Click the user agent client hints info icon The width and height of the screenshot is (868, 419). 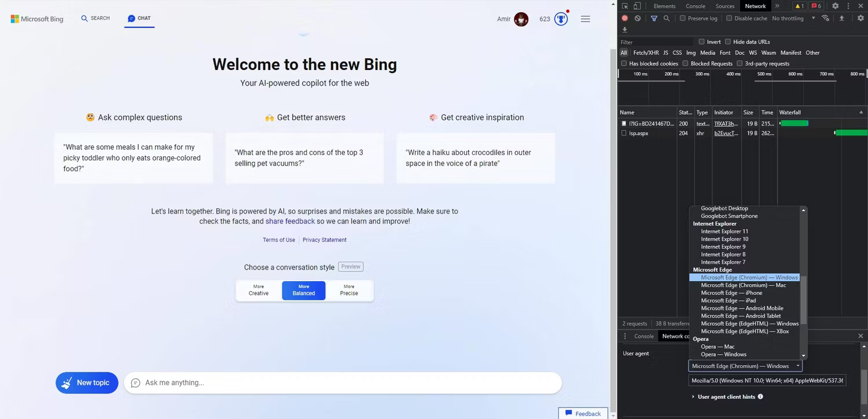pos(760,396)
